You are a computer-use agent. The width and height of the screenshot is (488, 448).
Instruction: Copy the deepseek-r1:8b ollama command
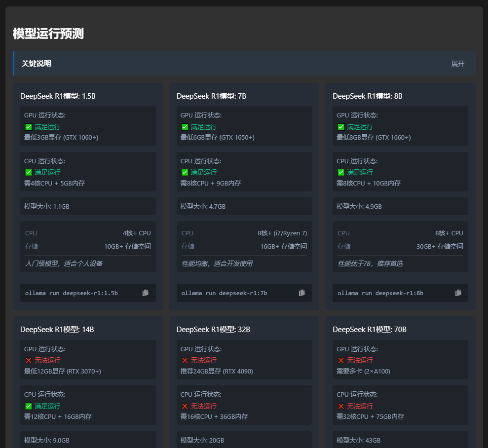pos(458,293)
